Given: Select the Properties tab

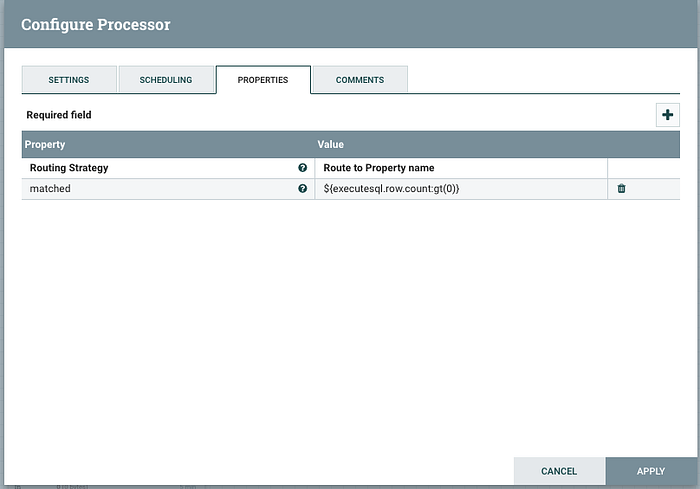Looking at the screenshot, I should click(x=263, y=79).
